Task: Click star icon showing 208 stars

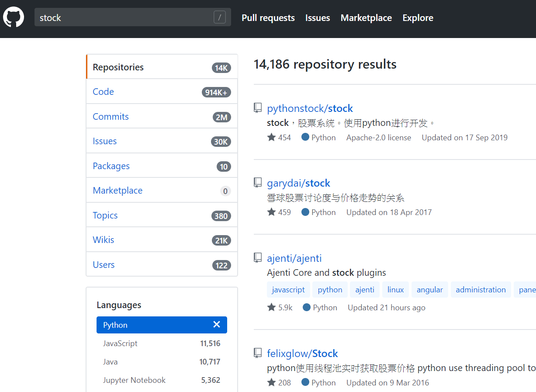Action: (x=271, y=382)
